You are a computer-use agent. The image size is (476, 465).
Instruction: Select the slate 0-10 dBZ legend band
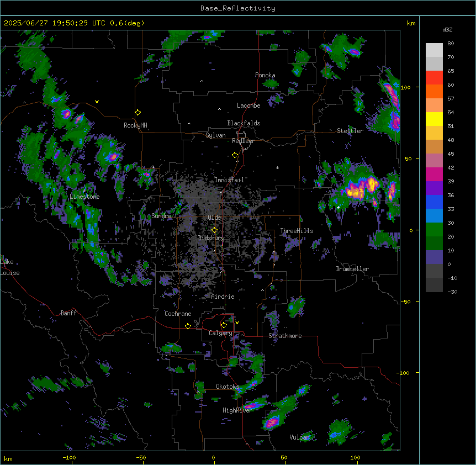(434, 257)
